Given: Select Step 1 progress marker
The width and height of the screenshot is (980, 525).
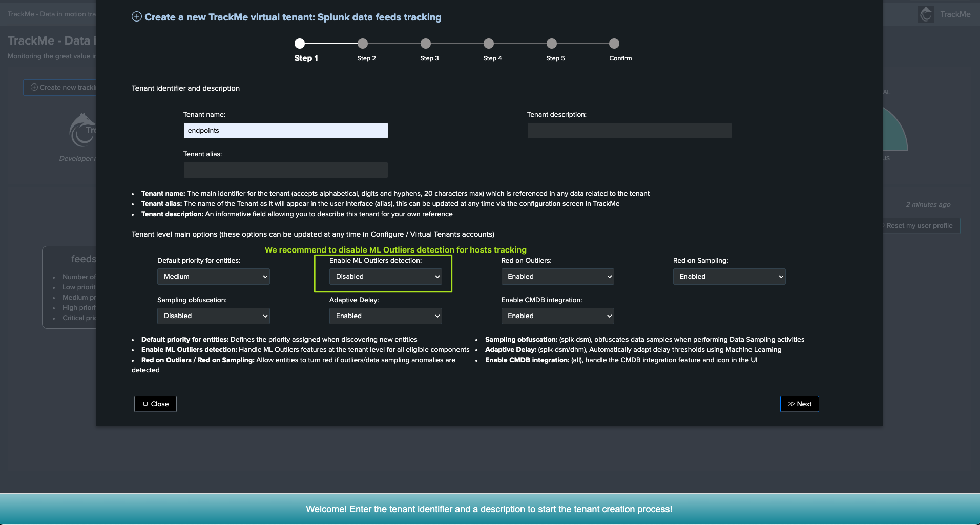Looking at the screenshot, I should coord(300,44).
